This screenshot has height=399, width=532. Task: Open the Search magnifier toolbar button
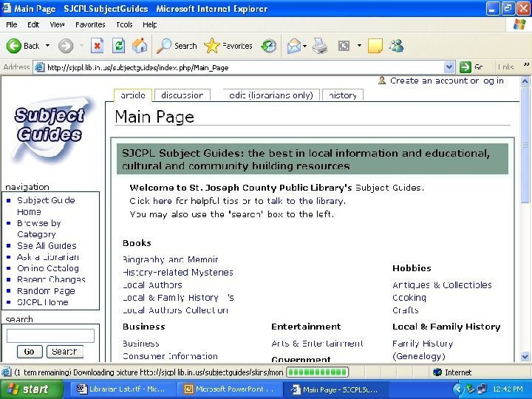[x=177, y=46]
